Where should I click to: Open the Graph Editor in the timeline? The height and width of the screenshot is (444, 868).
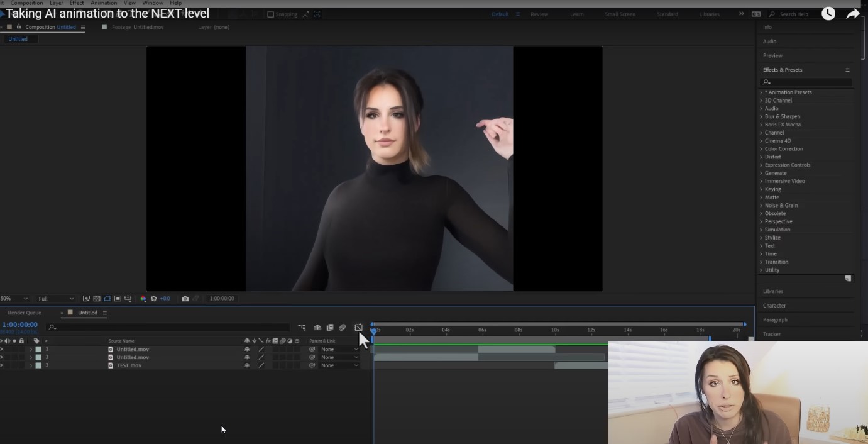[358, 328]
